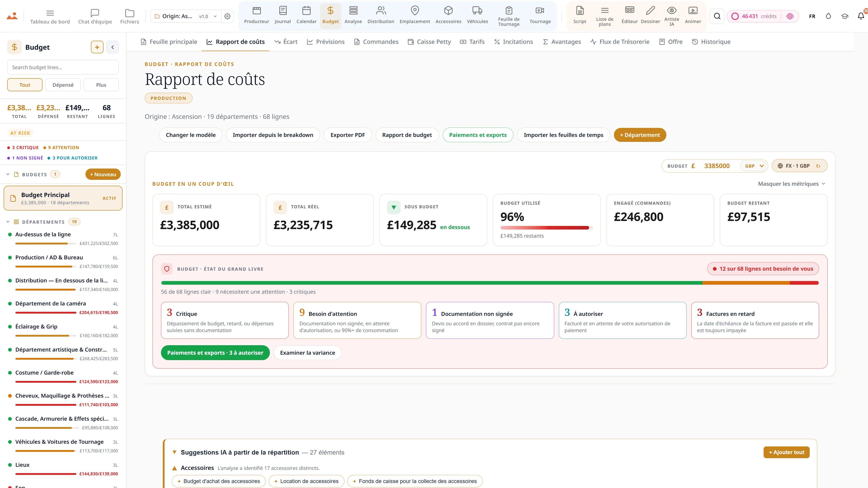
Task: Select the Tout filter
Action: tap(25, 85)
